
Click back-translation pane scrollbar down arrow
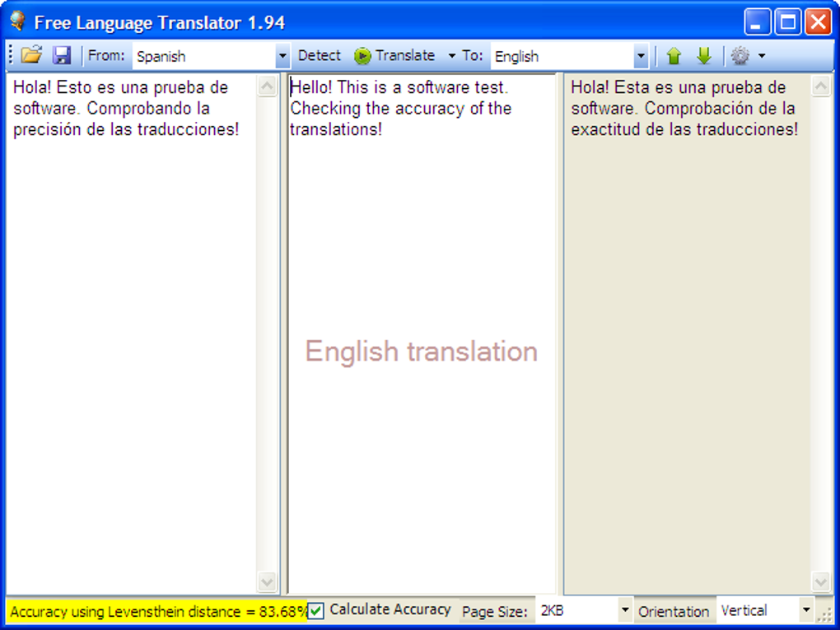click(x=821, y=581)
